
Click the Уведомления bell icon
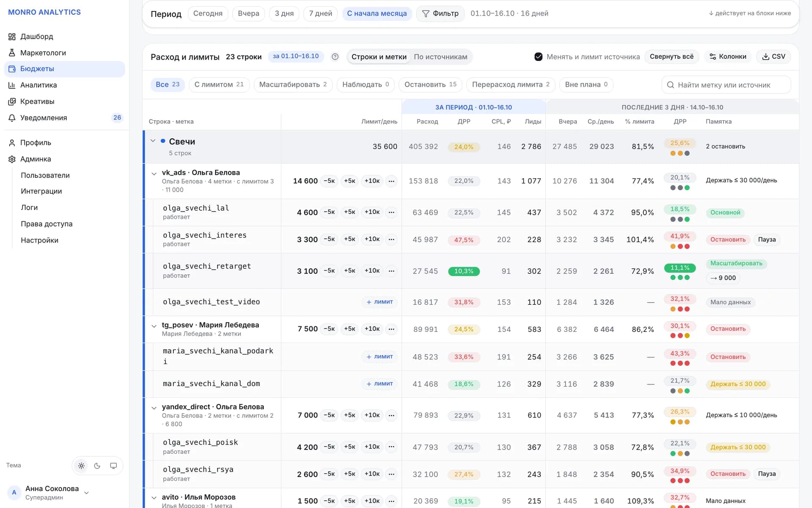12,118
